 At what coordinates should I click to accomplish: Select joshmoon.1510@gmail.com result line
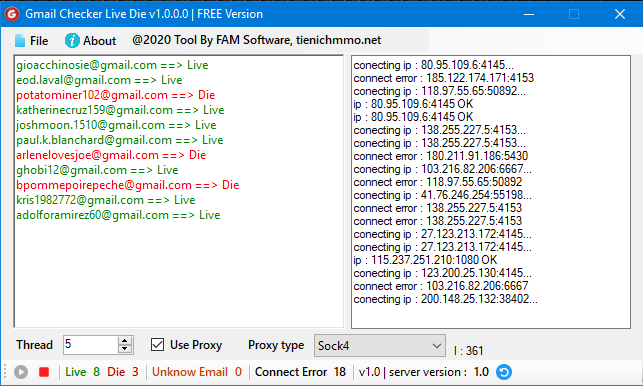tap(116, 125)
